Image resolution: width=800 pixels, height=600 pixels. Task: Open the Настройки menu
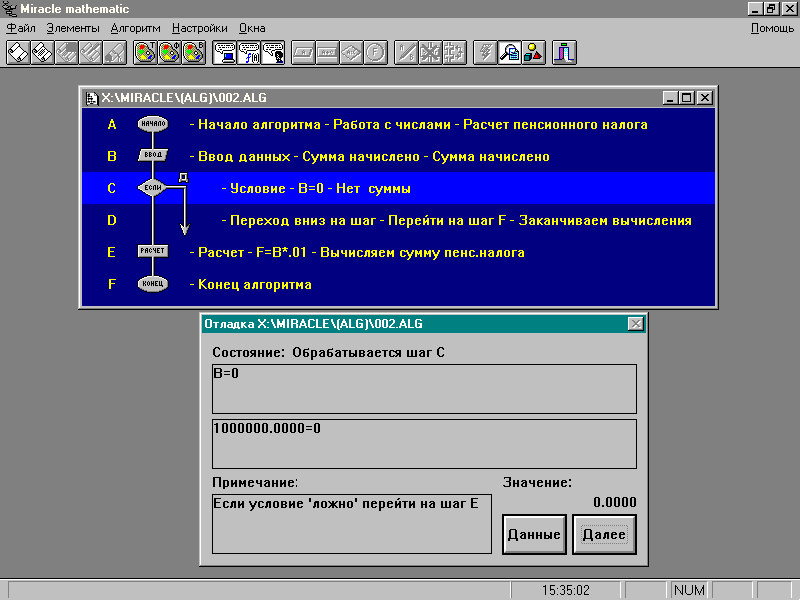(x=199, y=28)
